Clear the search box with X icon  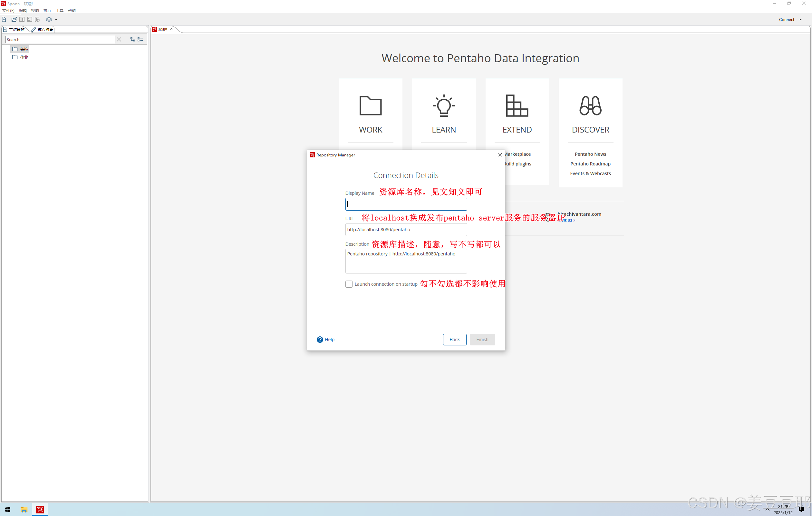click(x=119, y=39)
